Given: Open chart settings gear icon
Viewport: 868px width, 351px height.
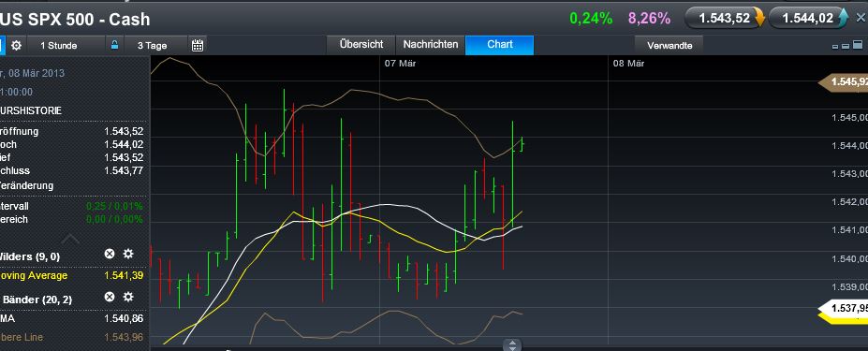Looking at the screenshot, I should pyautogui.click(x=17, y=46).
